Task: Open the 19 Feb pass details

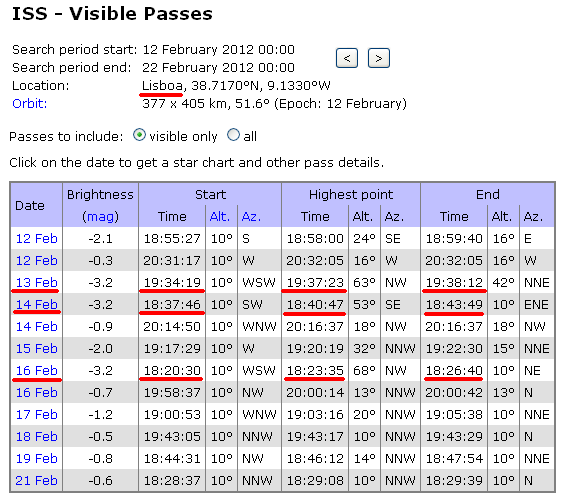Action: coord(36,459)
